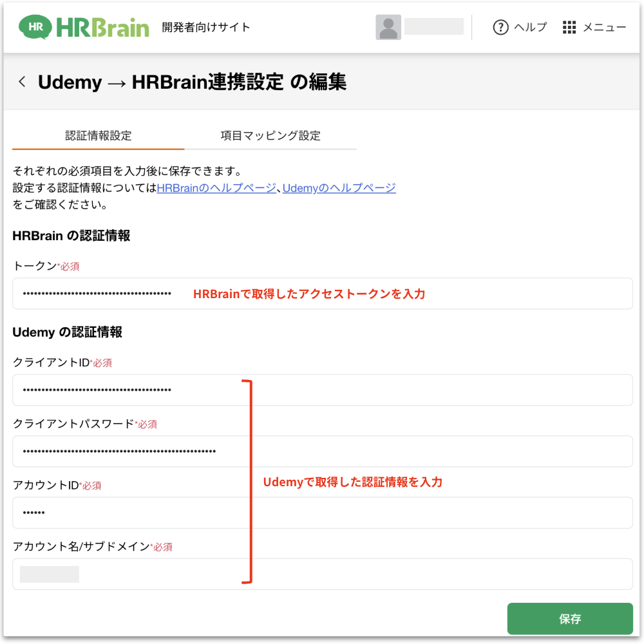
Task: Click the クライアントパスワード field label
Action: coord(73,424)
